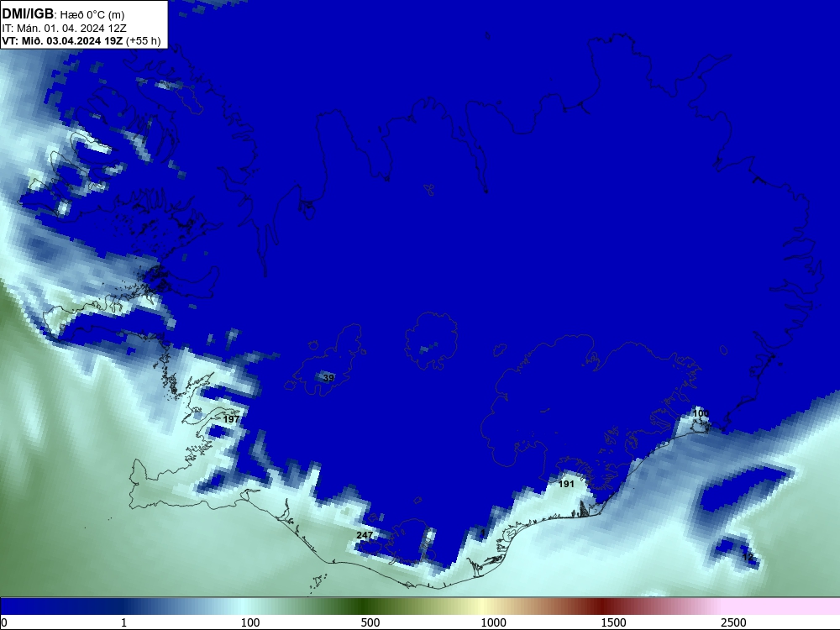Click the valid time 'VT: Mið. 03.04.2024 19Z' line

click(x=63, y=40)
